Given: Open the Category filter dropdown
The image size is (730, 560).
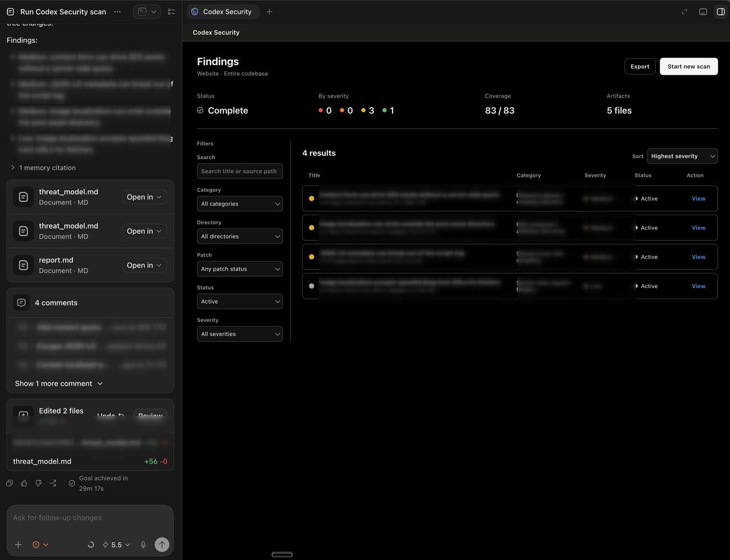Looking at the screenshot, I should tap(240, 204).
